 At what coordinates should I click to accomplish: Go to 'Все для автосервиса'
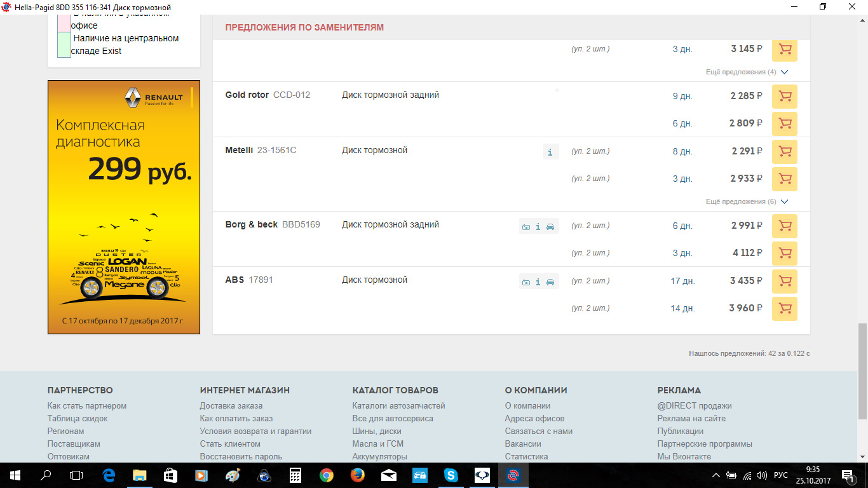tap(393, 419)
